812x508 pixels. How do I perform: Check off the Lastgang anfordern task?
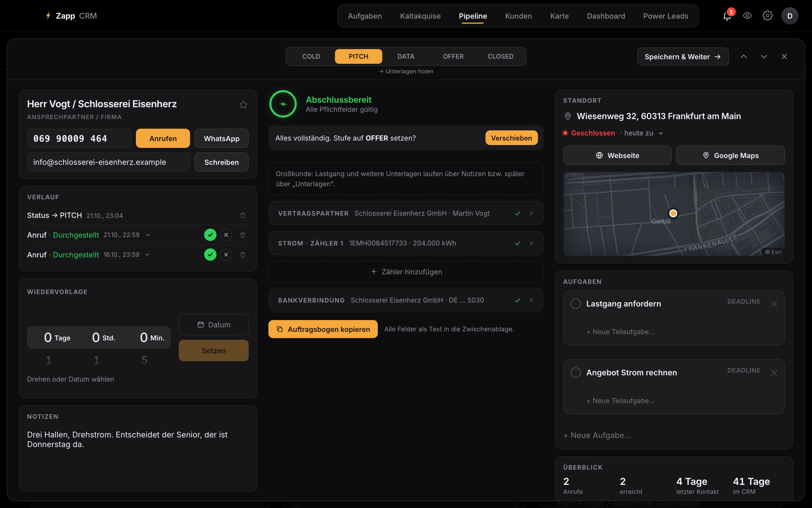pyautogui.click(x=576, y=304)
